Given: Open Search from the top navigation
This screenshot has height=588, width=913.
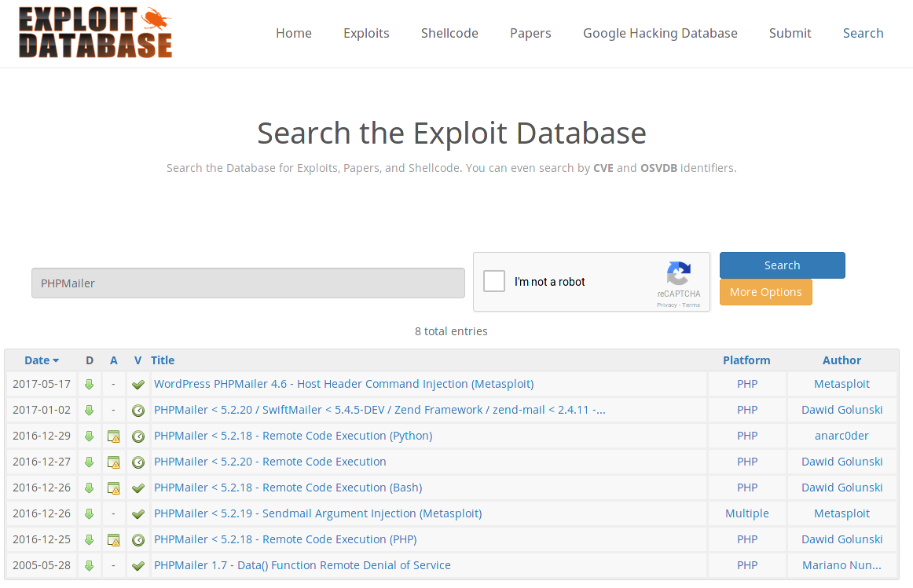Looking at the screenshot, I should tap(863, 33).
